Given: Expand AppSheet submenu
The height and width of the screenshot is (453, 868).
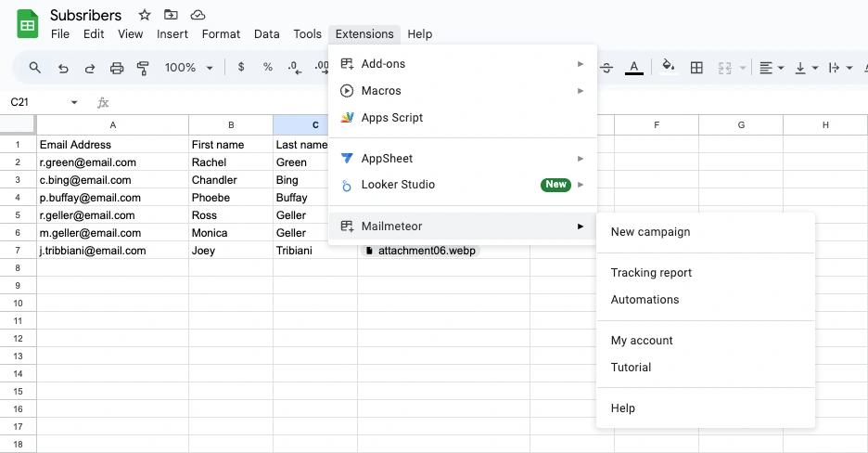Looking at the screenshot, I should (462, 159).
